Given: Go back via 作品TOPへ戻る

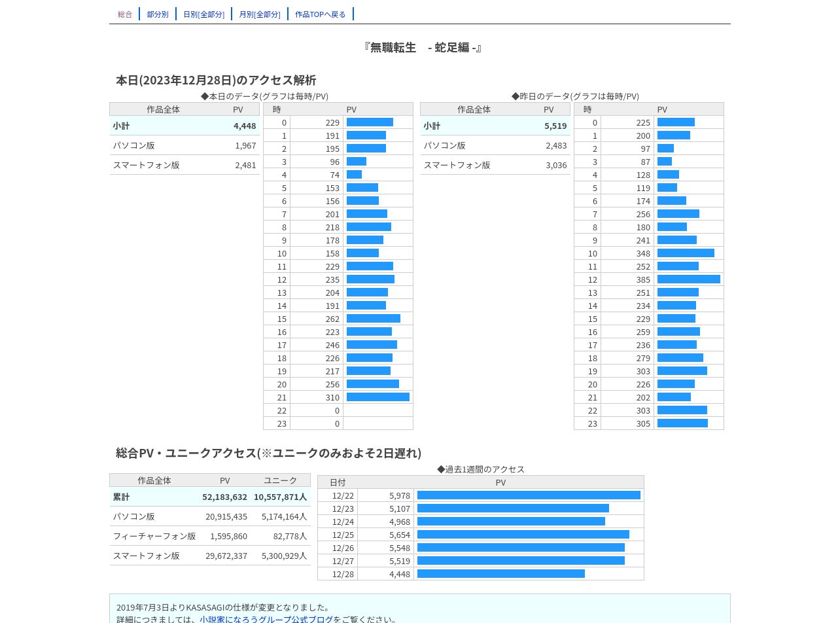Looking at the screenshot, I should [x=321, y=14].
